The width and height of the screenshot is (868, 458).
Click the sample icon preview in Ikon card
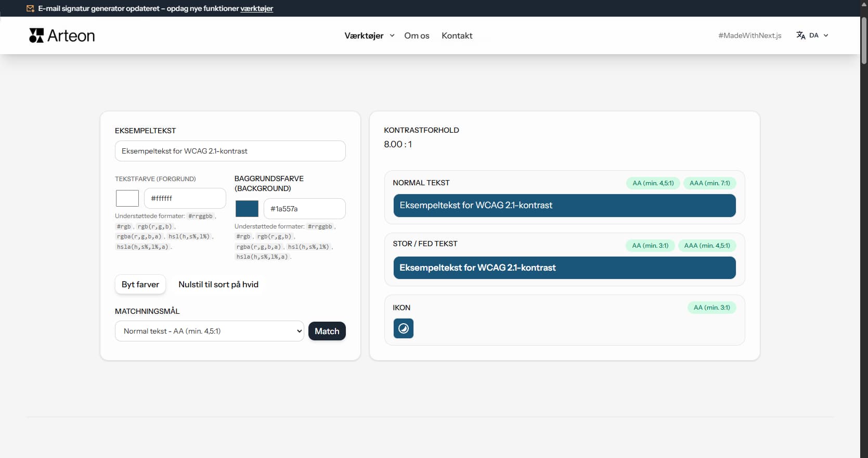[403, 328]
